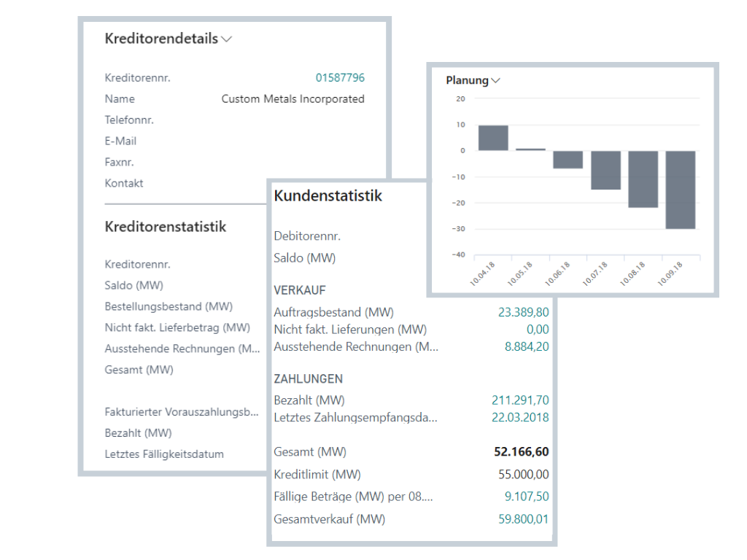Click Nicht fakt. Lieferungen value 0,00
This screenshot has height=560, width=747.
point(538,330)
